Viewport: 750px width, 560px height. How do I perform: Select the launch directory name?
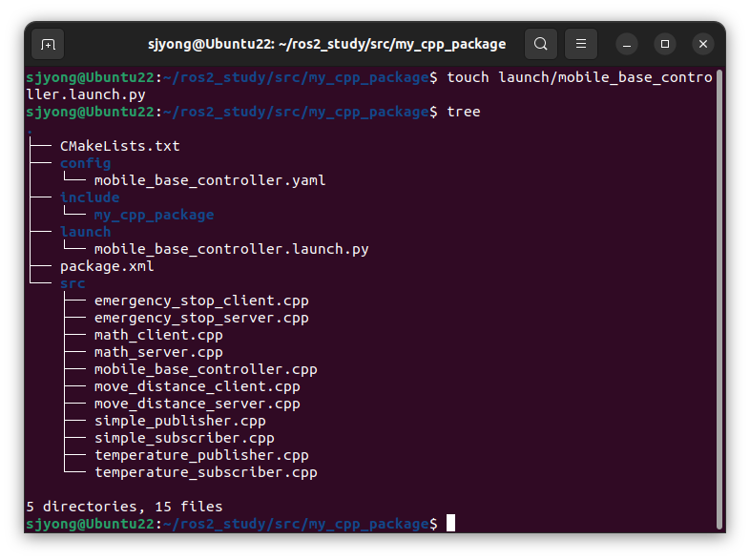pos(85,232)
